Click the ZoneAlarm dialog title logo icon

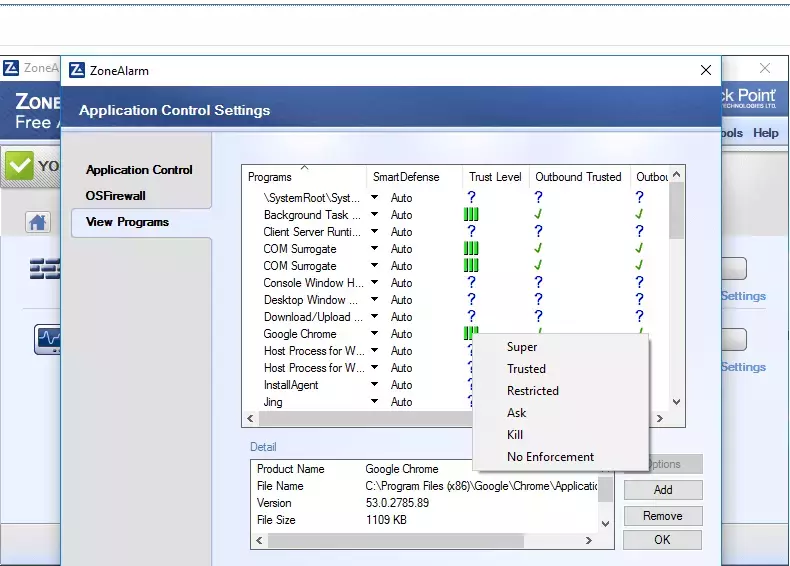(x=77, y=70)
